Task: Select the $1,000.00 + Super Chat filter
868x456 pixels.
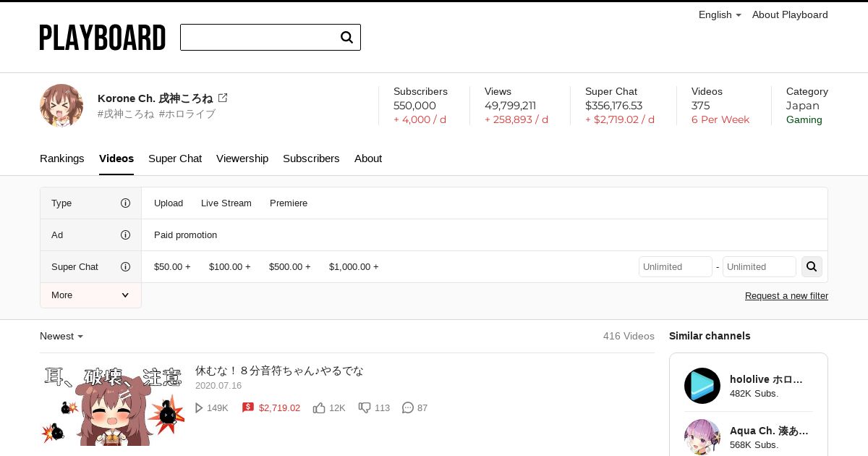Action: 354,267
